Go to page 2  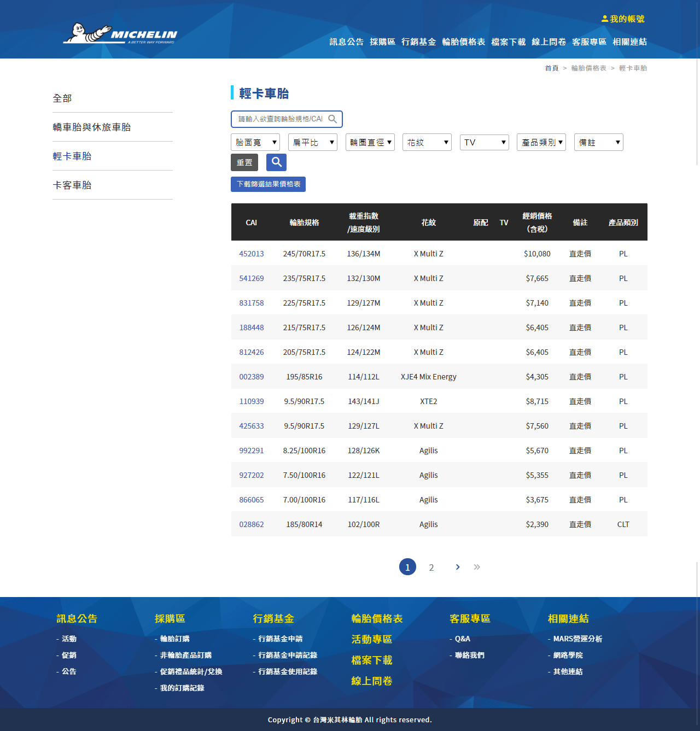click(x=431, y=568)
